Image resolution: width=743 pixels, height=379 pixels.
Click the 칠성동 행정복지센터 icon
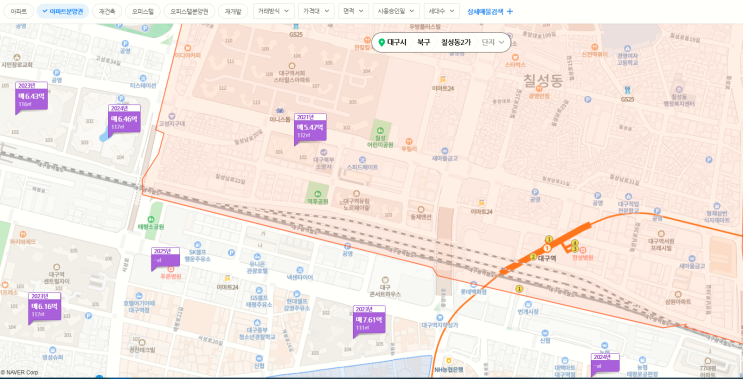[x=679, y=89]
